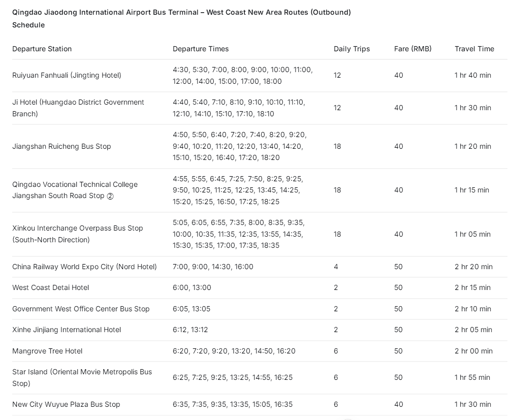Click the Daily Trips column header
The image size is (512, 420).
[x=351, y=49]
